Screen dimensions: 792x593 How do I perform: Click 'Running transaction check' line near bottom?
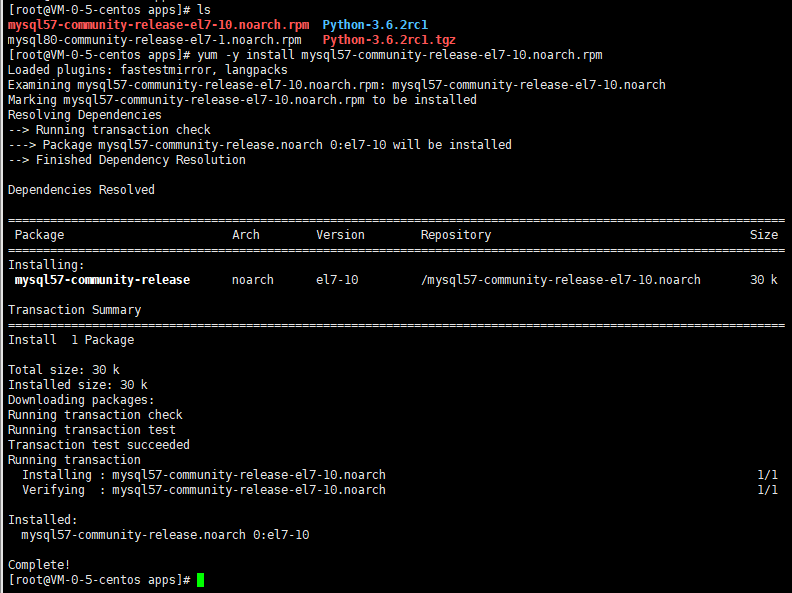[95, 415]
